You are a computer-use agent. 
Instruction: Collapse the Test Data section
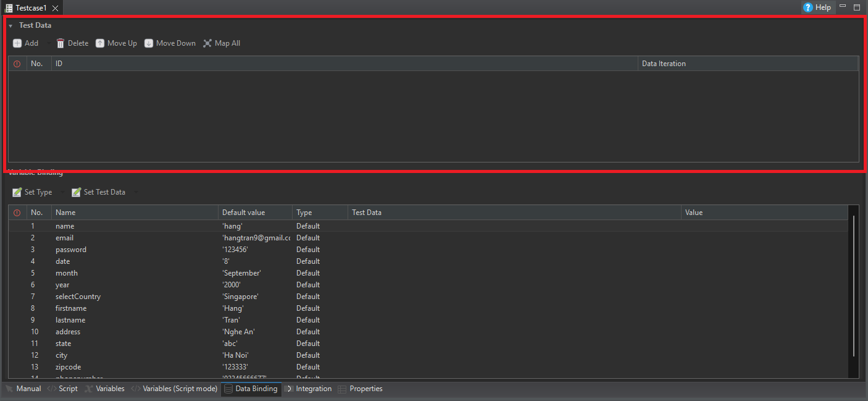tap(10, 26)
